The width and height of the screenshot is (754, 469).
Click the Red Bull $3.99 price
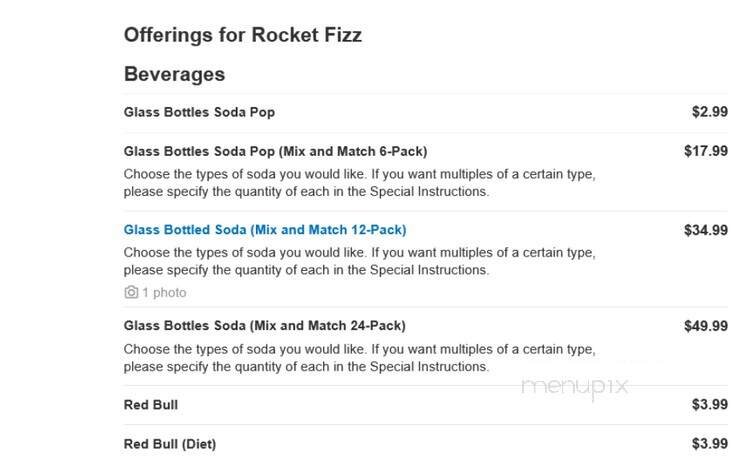[x=709, y=405]
